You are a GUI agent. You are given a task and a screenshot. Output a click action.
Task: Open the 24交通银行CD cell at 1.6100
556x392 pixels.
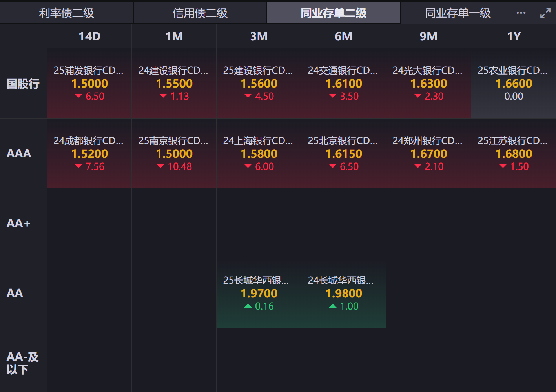coord(344,83)
